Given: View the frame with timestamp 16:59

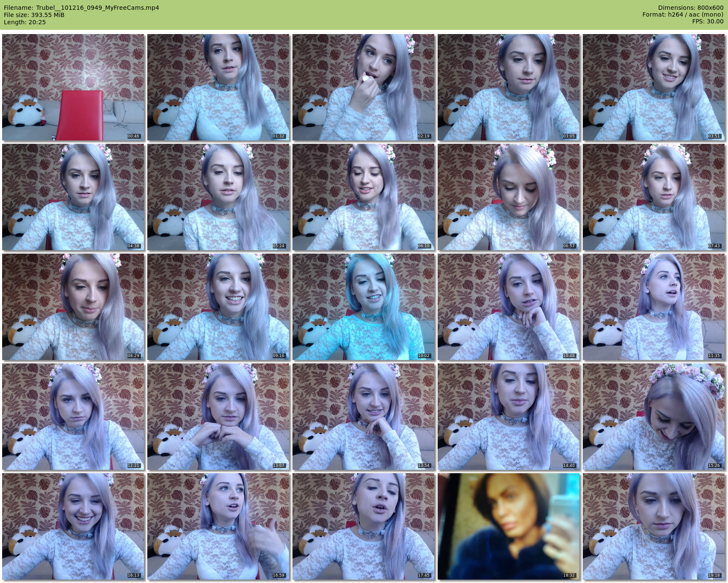Looking at the screenshot, I should point(218,526).
